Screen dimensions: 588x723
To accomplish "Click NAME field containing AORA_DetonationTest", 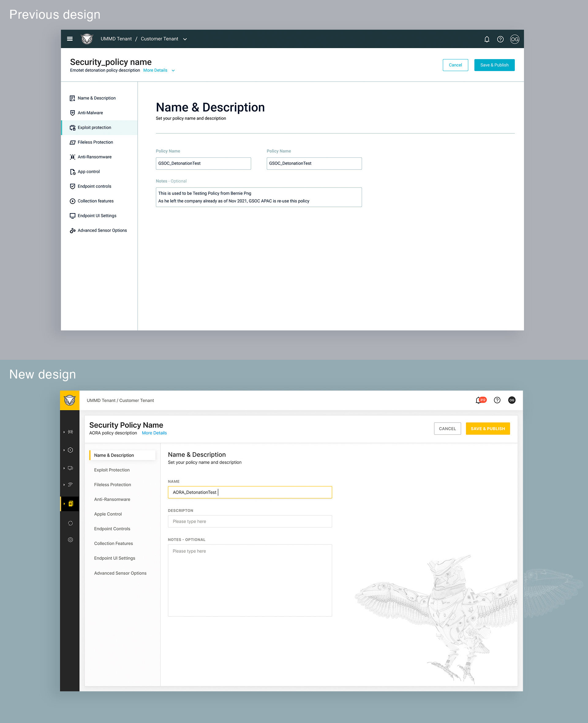I will tap(250, 492).
